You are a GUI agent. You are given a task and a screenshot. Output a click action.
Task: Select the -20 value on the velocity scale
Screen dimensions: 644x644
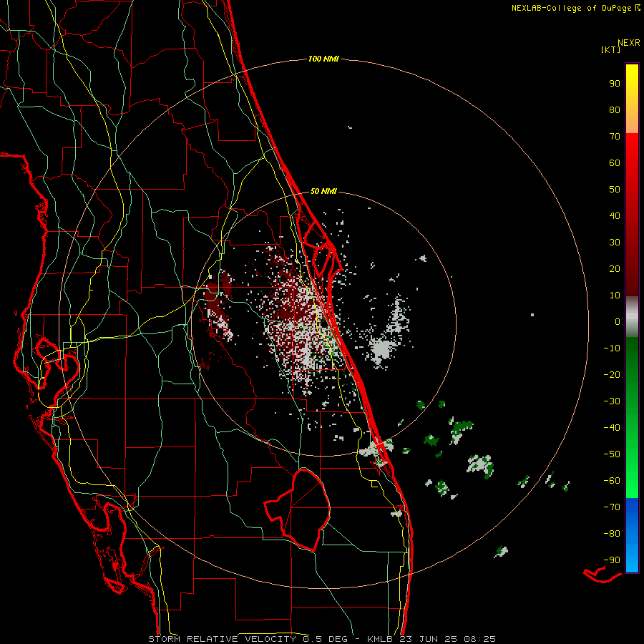(612, 375)
